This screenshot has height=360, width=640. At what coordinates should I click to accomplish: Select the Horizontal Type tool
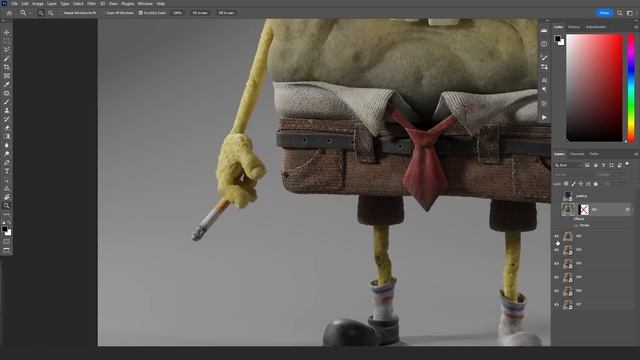(x=7, y=171)
